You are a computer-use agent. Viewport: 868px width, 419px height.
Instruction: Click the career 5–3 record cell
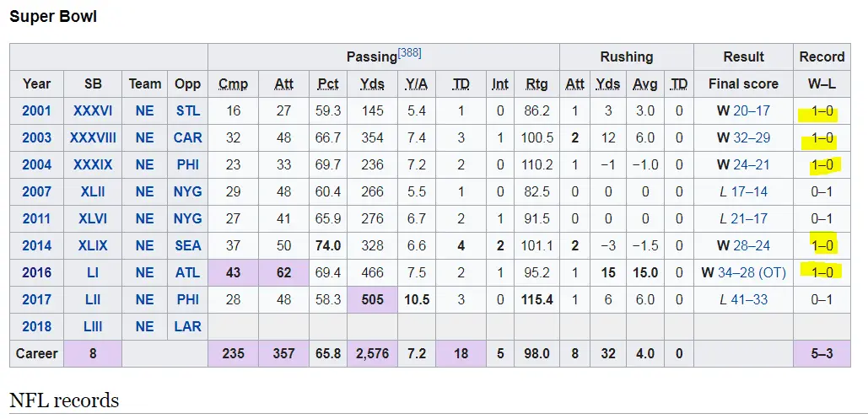coord(822,353)
